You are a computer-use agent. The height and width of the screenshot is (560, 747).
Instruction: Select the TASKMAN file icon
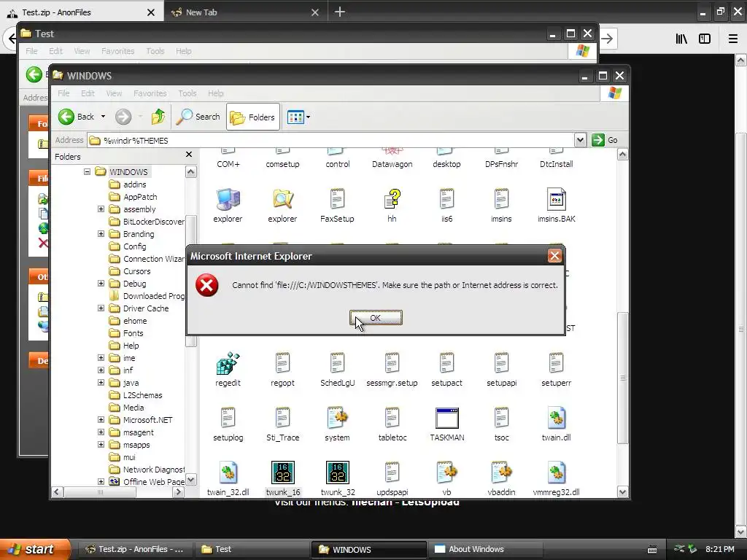447,424
